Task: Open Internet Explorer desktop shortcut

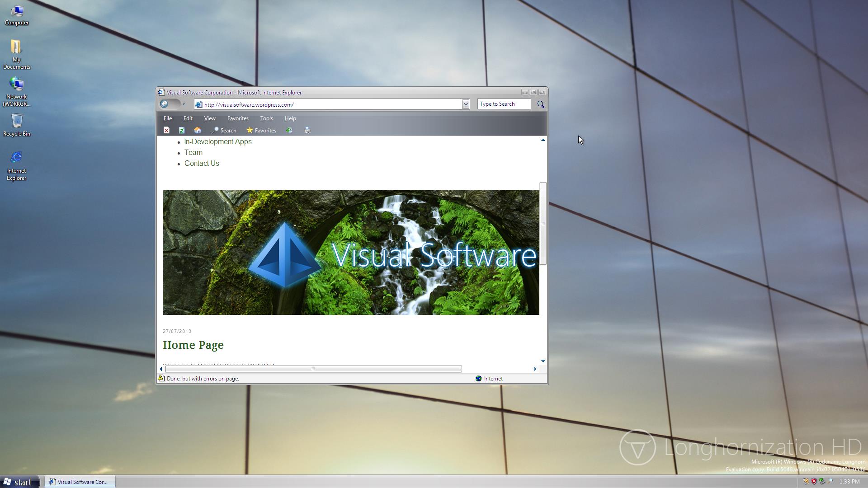Action: [17, 165]
